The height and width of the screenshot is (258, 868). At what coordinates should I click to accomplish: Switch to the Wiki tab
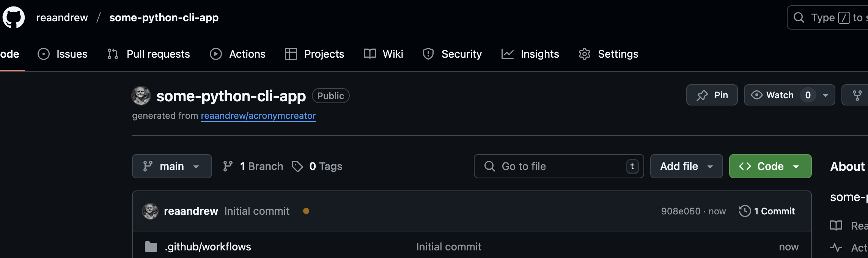384,54
